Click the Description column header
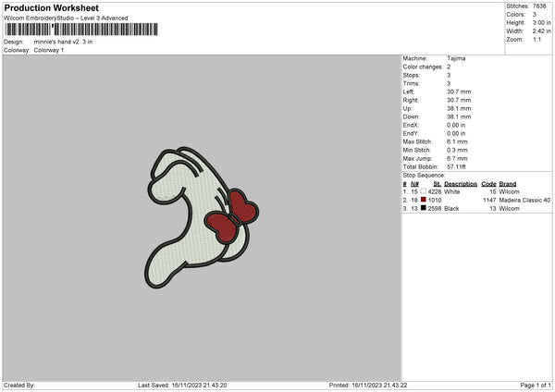Image resolution: width=555 pixels, height=392 pixels. point(461,184)
